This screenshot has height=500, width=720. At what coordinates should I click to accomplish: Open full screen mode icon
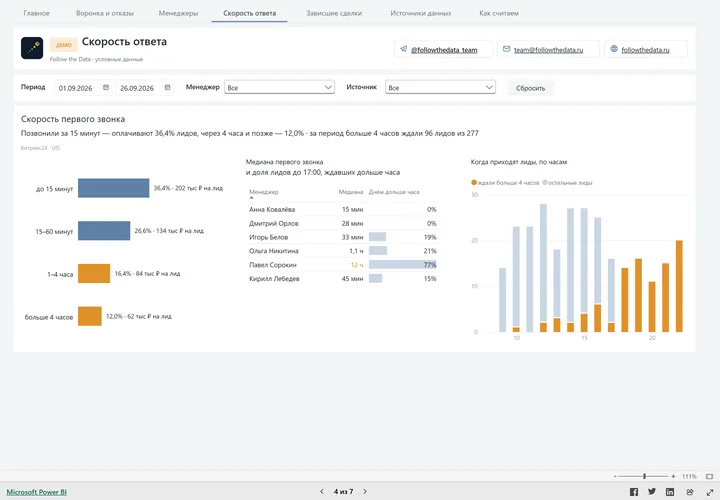[709, 492]
